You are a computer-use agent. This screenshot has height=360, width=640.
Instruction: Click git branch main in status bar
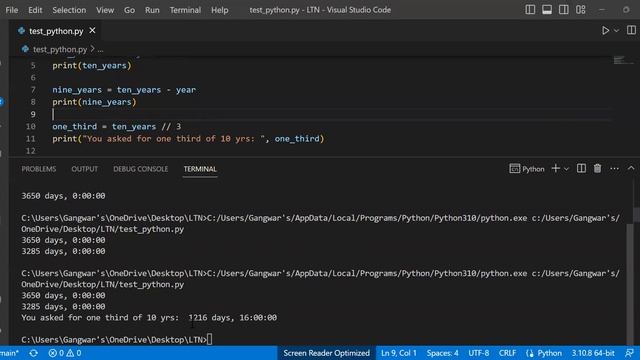point(10,353)
